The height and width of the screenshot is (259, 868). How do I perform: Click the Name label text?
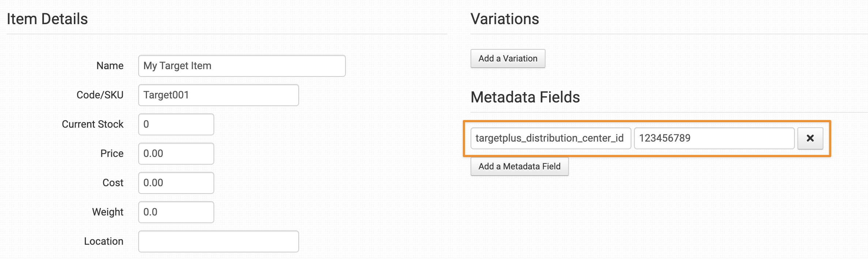[x=110, y=66]
